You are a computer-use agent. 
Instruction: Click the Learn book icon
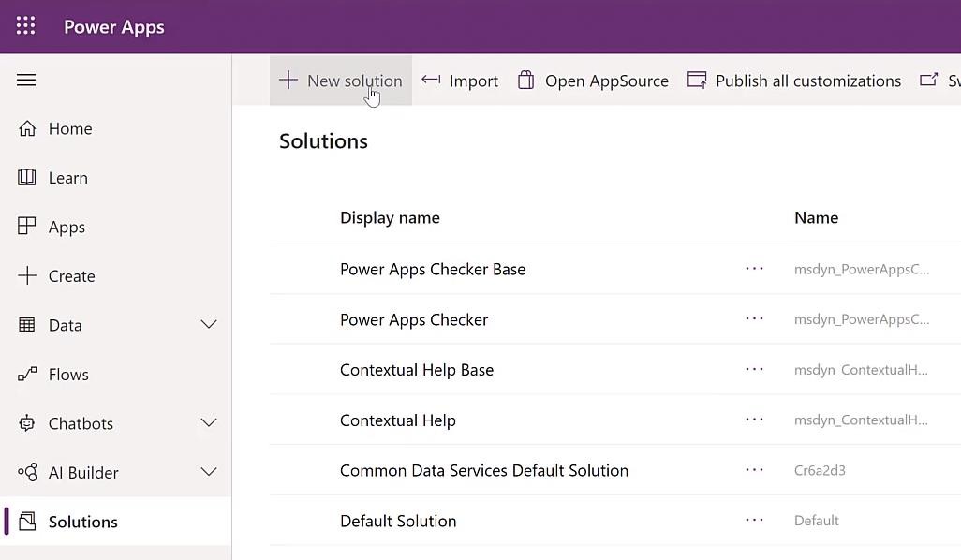tap(27, 177)
